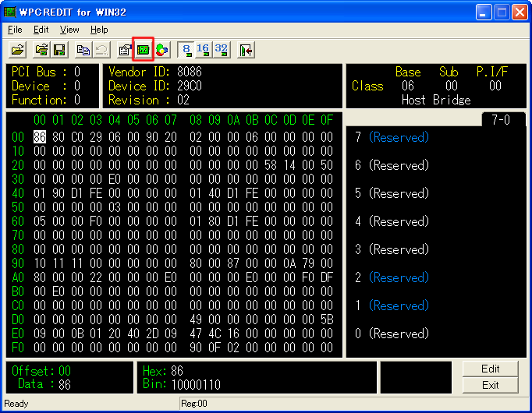
Task: Click the Undo toolbar icon
Action: 101,50
